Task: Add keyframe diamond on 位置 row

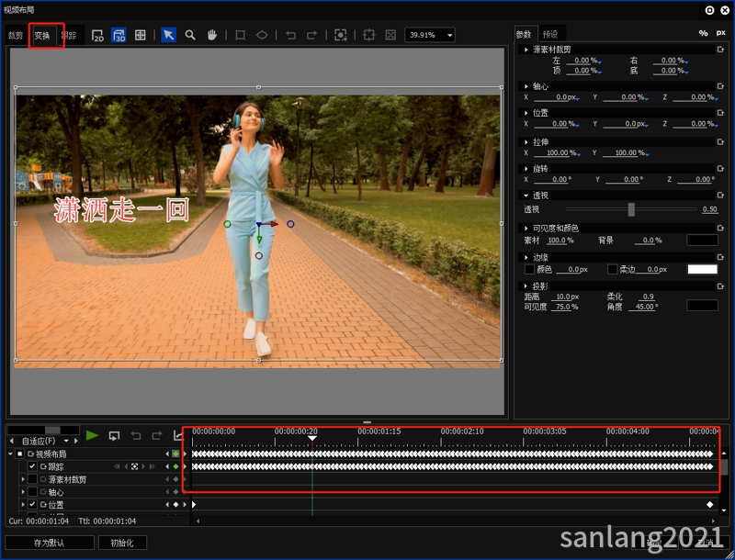Action: pyautogui.click(x=175, y=505)
